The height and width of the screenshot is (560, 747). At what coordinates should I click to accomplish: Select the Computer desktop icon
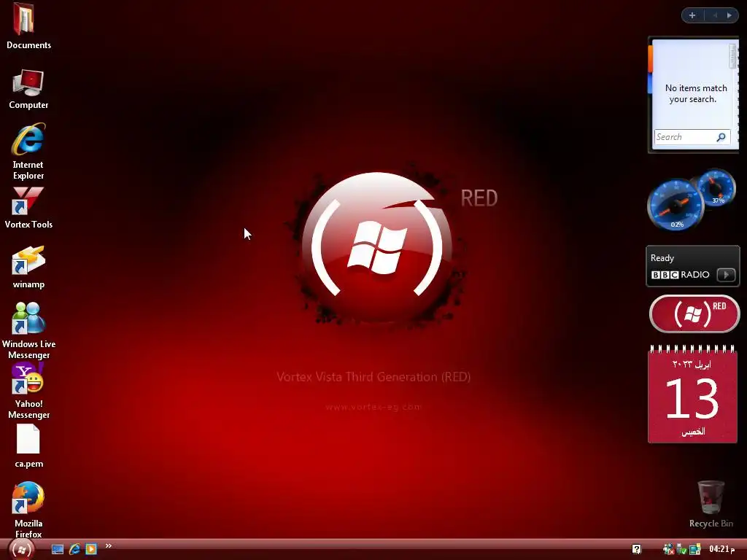28,90
